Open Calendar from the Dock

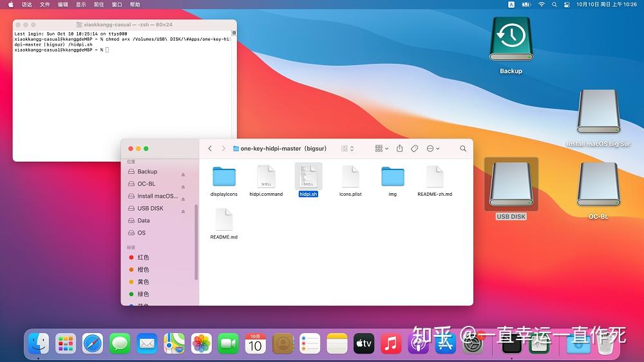(x=255, y=343)
